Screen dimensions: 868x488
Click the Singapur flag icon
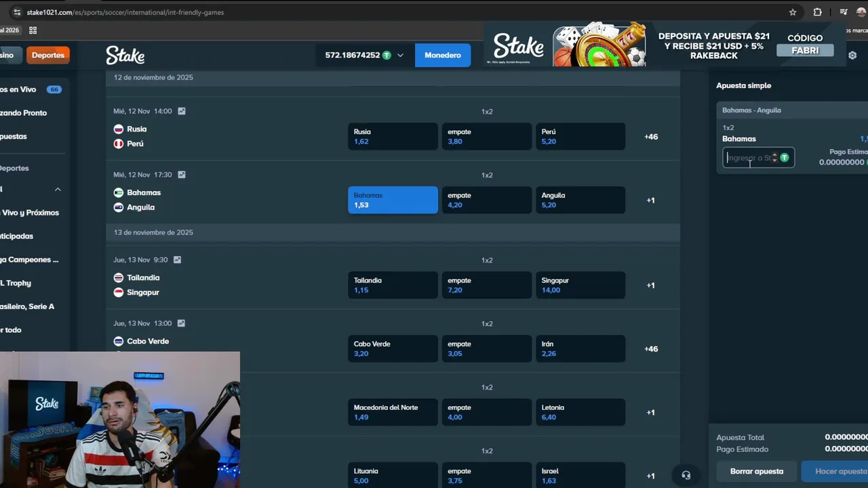[x=118, y=292]
